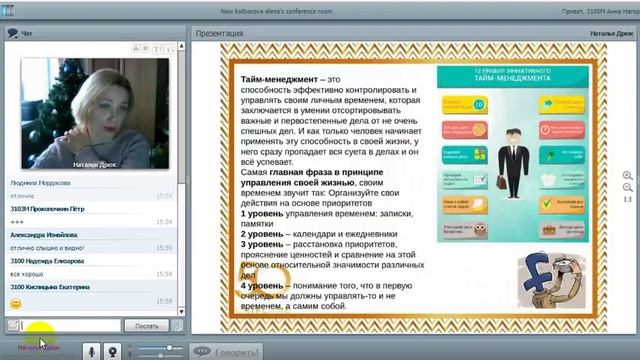Click chat sender 3100 Надежда Елизарова
The image size is (640, 360).
47,261
